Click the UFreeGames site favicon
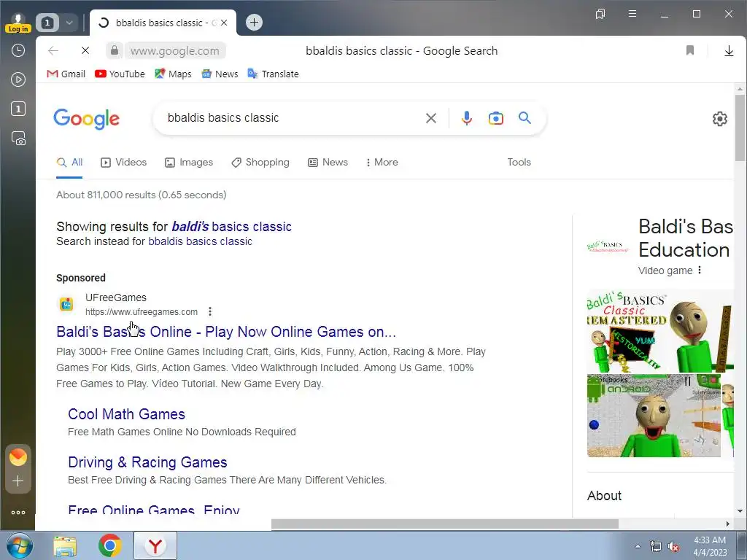 [66, 304]
